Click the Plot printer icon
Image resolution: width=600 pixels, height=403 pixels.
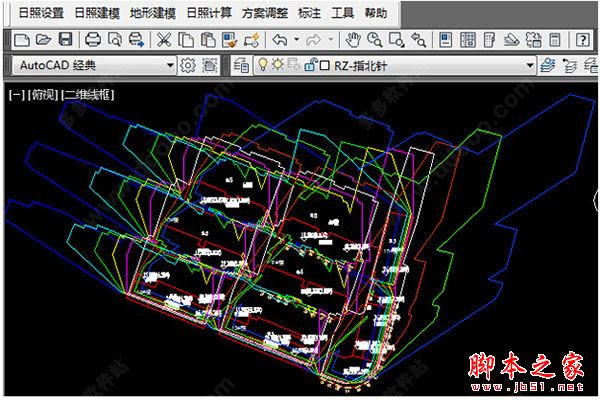[x=93, y=40]
